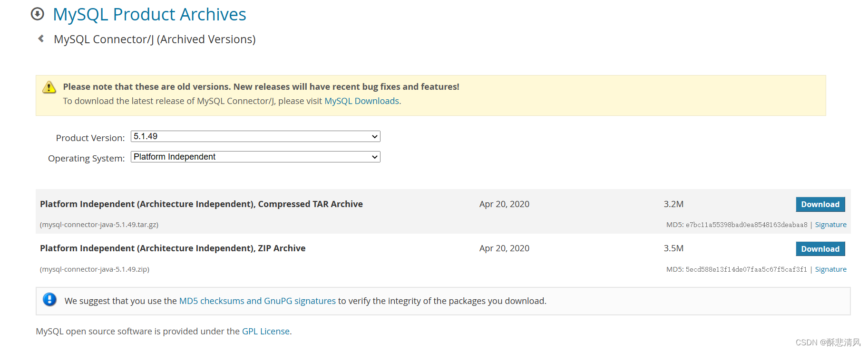Click the zip MD5 checksum text
This screenshot has height=351, width=868.
pos(746,270)
